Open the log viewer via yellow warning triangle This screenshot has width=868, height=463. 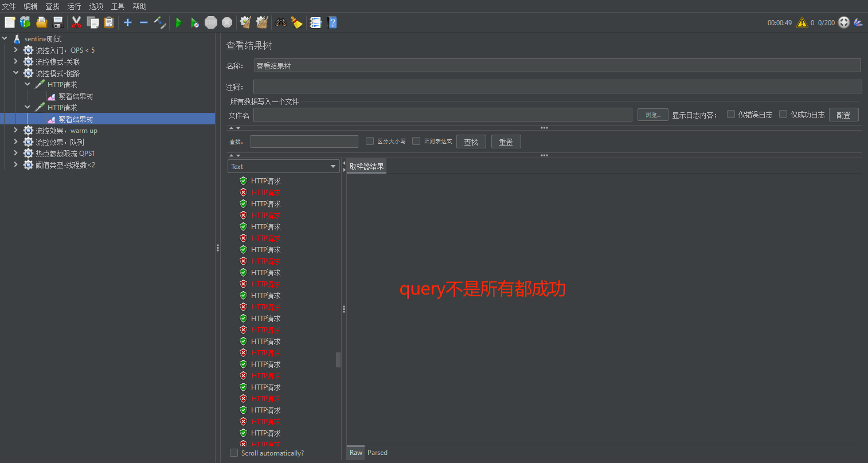802,23
